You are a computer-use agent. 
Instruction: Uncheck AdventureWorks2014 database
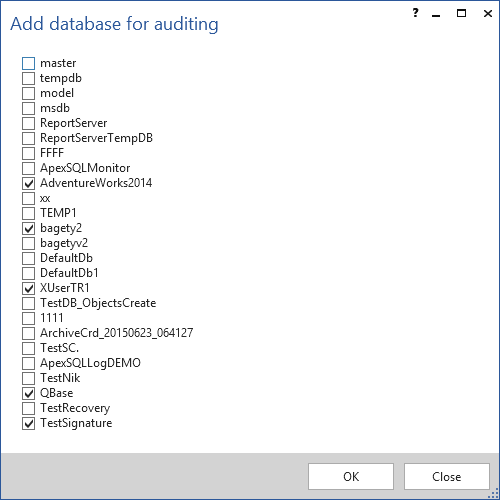tap(28, 183)
